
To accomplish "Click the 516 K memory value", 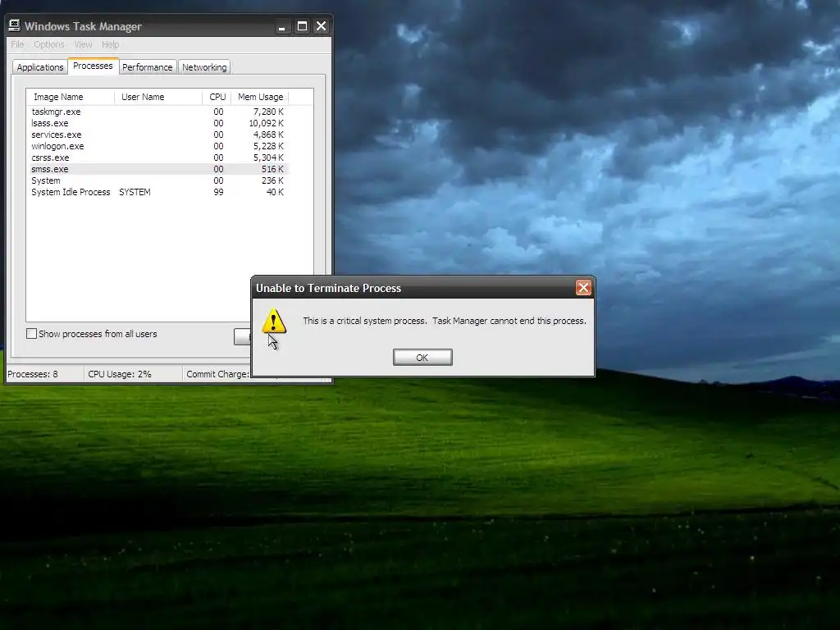I will [x=272, y=169].
